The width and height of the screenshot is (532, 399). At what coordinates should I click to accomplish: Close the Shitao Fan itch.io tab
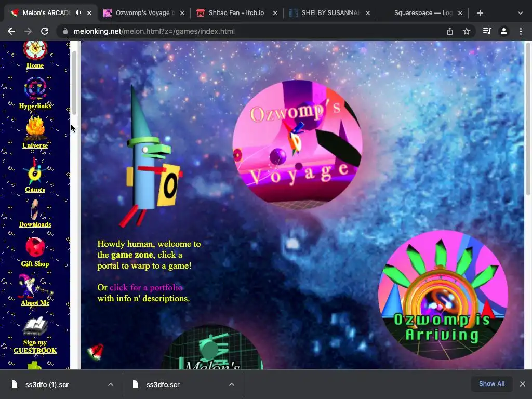click(x=275, y=13)
